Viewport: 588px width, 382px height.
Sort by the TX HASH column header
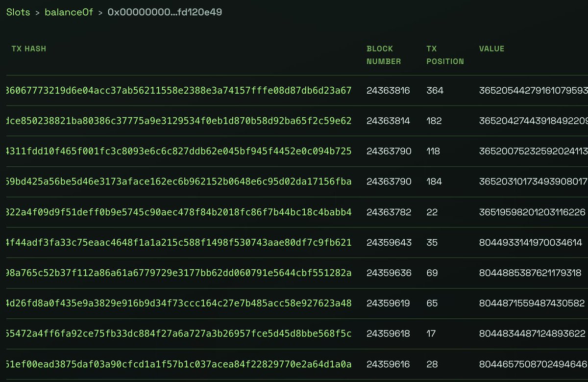point(28,49)
